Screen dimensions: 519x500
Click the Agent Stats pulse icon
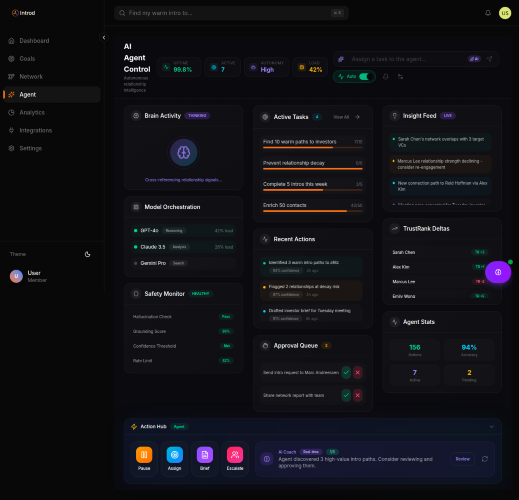pos(395,322)
